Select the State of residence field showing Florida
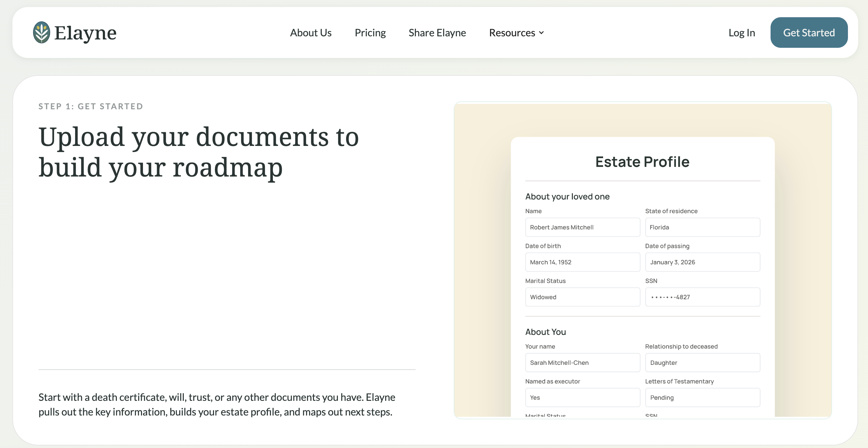 702,227
